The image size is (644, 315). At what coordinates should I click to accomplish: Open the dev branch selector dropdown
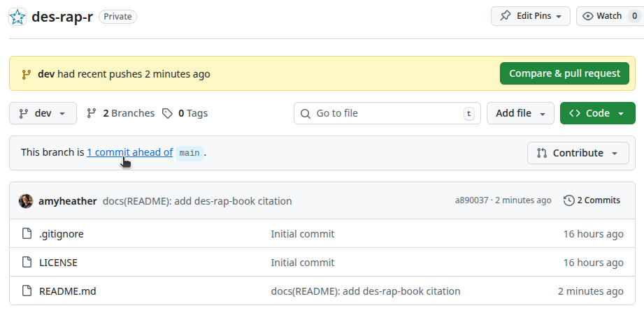[43, 113]
